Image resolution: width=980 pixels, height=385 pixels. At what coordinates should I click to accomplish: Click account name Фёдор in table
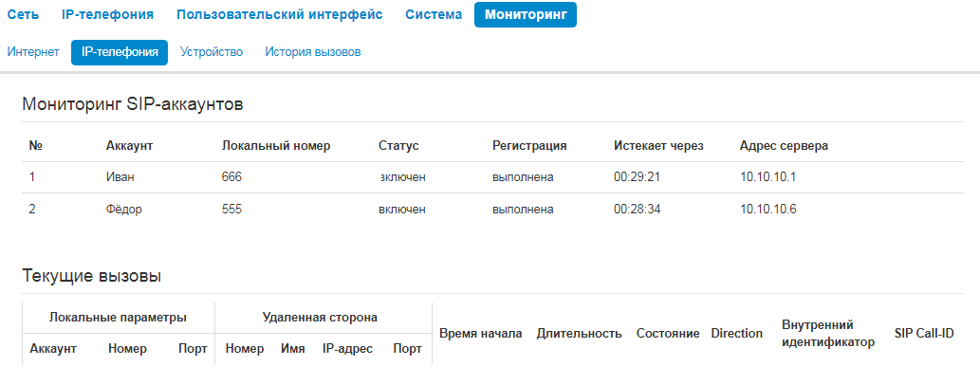[x=123, y=210]
